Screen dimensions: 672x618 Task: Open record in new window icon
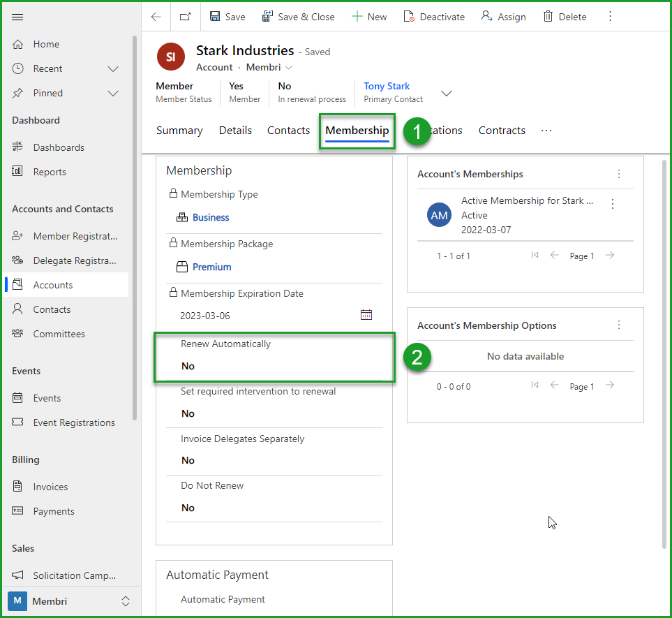pos(185,17)
